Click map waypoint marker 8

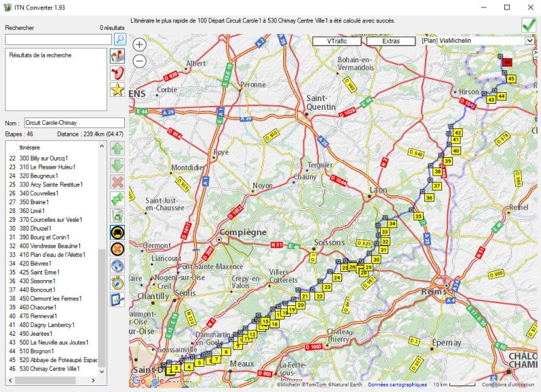pyautogui.click(x=226, y=352)
